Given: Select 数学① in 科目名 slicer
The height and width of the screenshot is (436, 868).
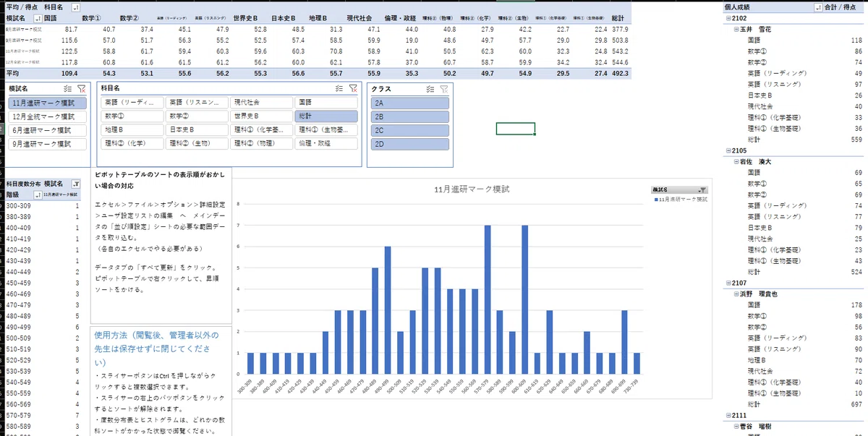Looking at the screenshot, I should point(132,116).
